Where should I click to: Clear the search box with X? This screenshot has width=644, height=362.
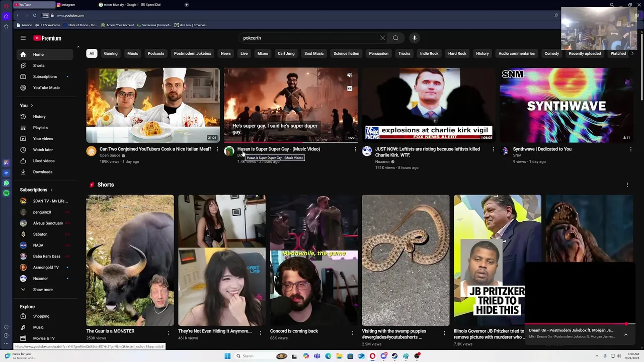382,38
